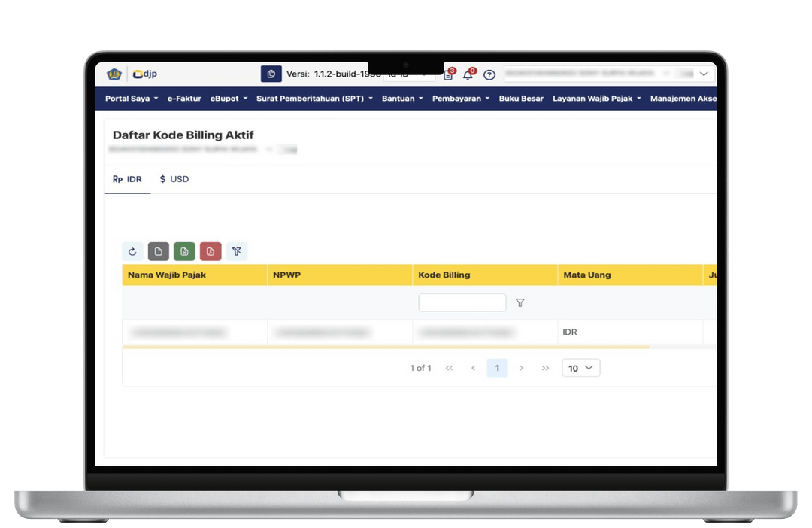Click the Daftar Kode Billing Aktif heading
Viewport: 812px width, 528px height.
point(183,135)
